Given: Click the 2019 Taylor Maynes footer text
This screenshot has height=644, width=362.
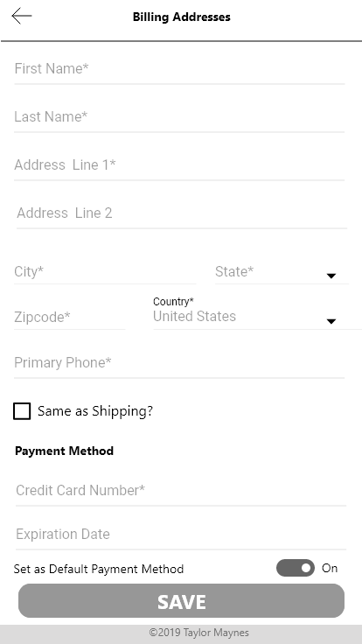Looking at the screenshot, I should pos(199,633).
